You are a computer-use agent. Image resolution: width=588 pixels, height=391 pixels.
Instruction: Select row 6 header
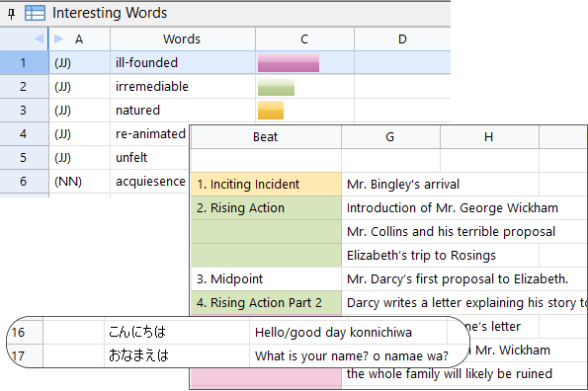24,182
